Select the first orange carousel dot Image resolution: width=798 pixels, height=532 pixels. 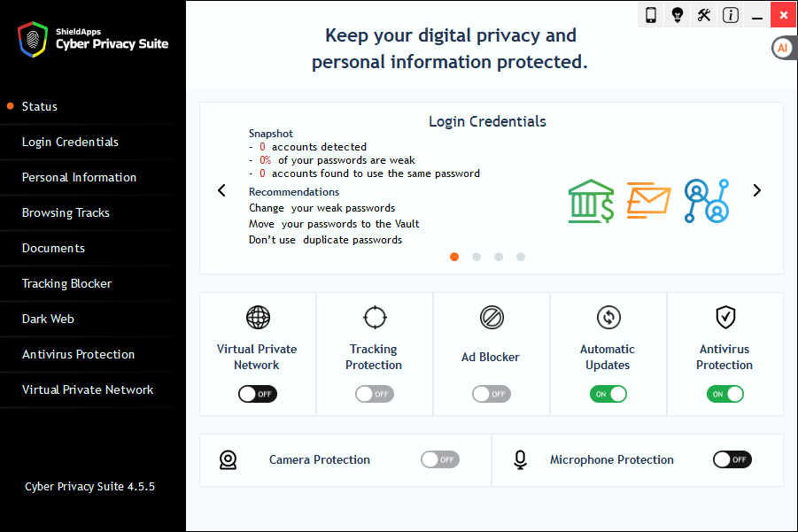[x=454, y=257]
